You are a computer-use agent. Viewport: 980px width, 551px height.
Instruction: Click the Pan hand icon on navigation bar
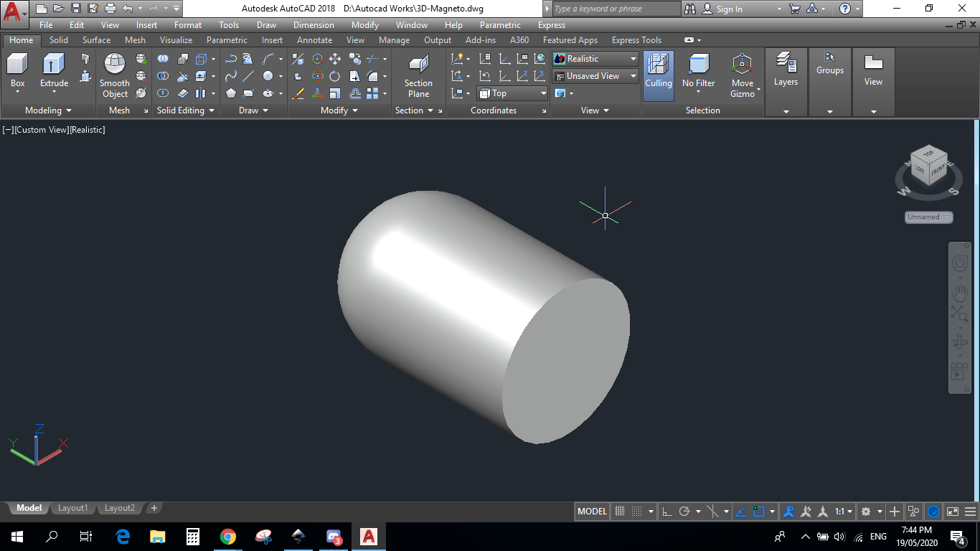tap(960, 293)
